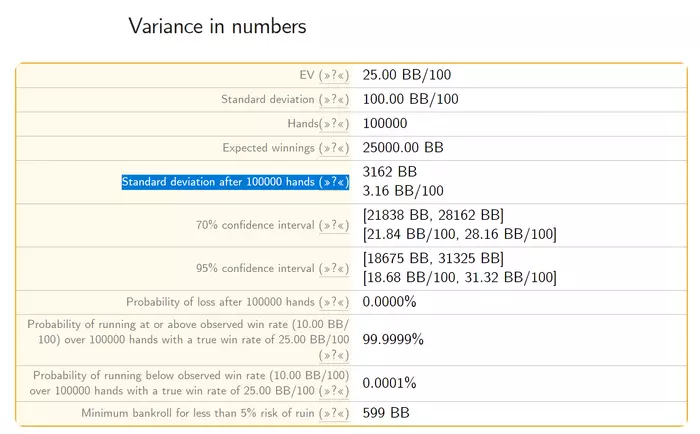Click the 99.9999% probability value
This screenshot has height=434, width=700.
pyautogui.click(x=393, y=339)
